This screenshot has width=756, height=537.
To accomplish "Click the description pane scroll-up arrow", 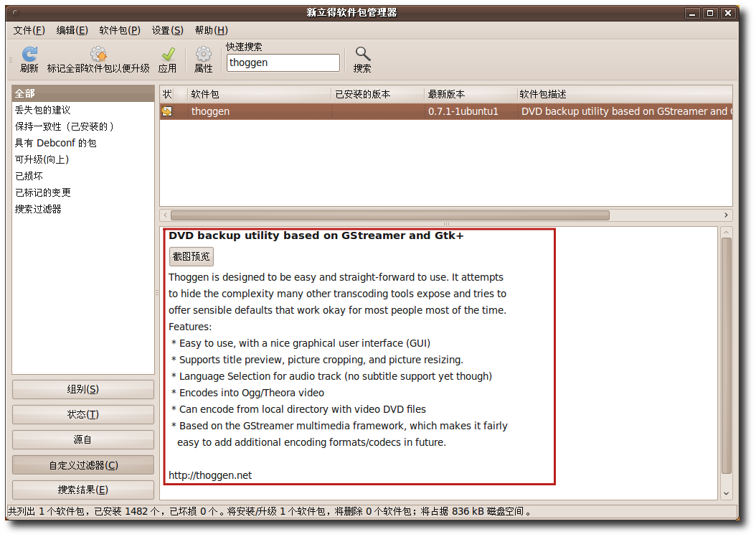I will (x=726, y=233).
